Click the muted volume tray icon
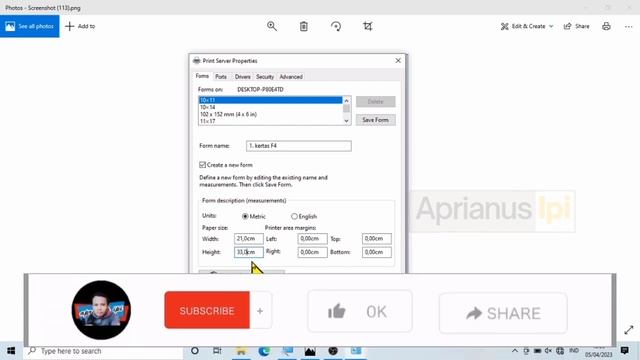The height and width of the screenshot is (360, 640). click(x=548, y=351)
